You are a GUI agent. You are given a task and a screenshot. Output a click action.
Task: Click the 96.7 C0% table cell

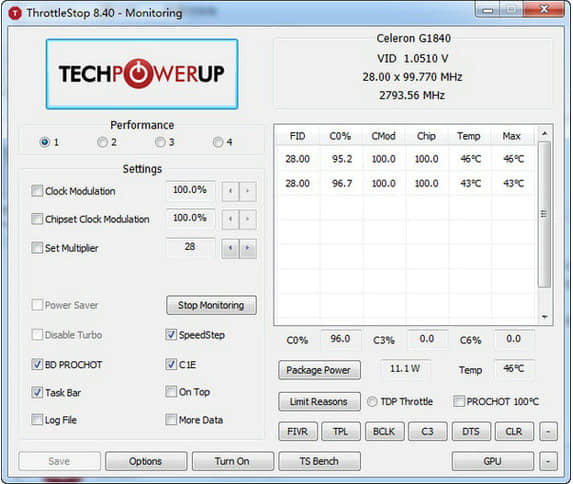tap(342, 183)
